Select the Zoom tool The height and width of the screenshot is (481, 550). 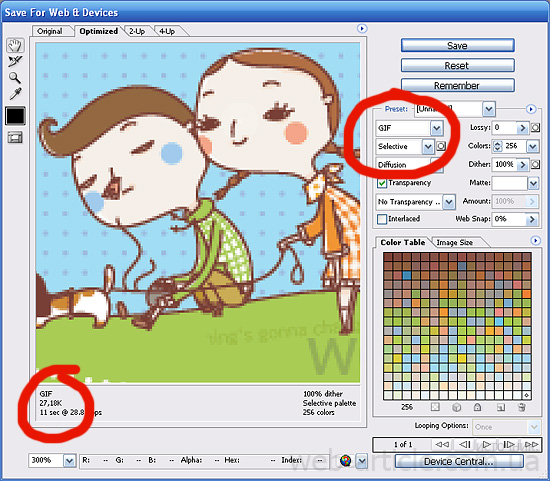[15, 78]
